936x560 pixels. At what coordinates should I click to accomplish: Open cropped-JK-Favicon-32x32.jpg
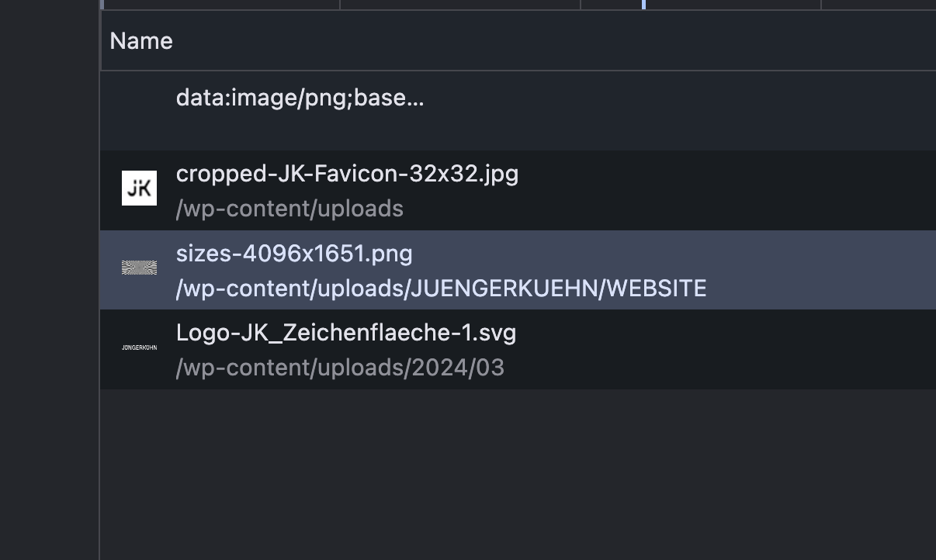347,173
